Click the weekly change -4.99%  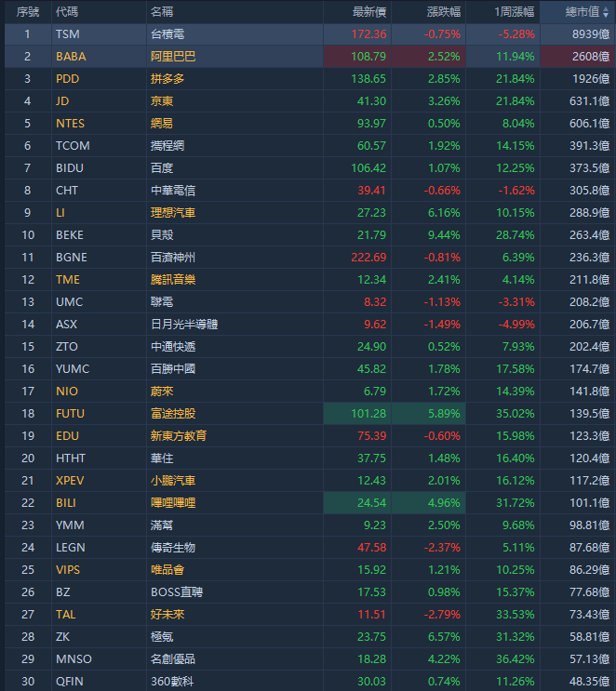[516, 325]
